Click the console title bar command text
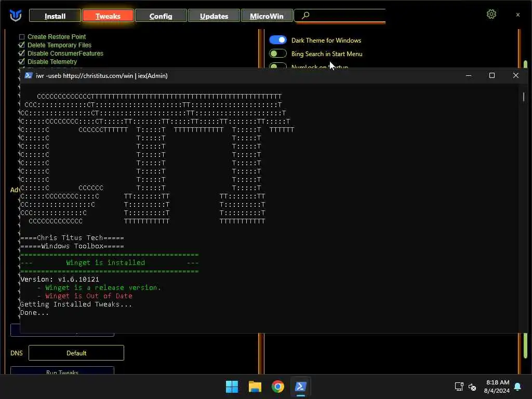Screen dimensions: 532x399 pyautogui.click(x=101, y=76)
